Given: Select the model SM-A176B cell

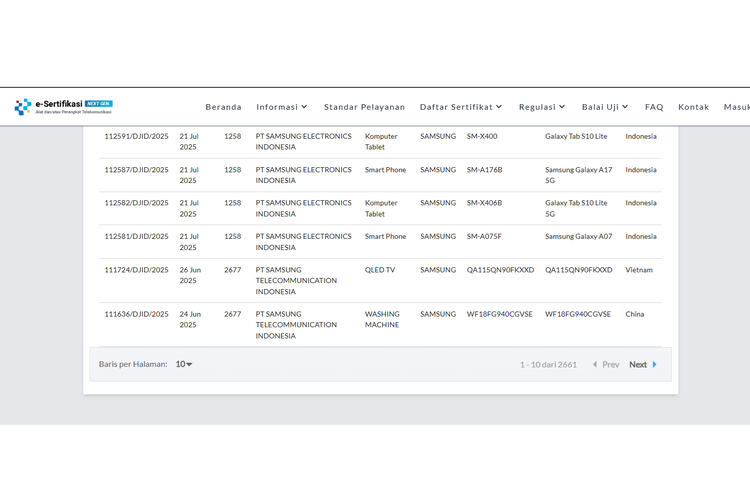Looking at the screenshot, I should [x=484, y=170].
